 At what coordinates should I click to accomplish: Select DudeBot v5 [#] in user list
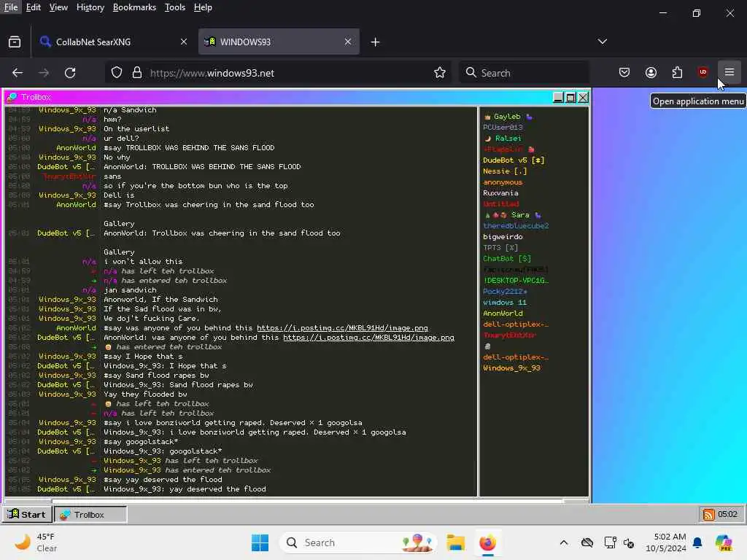pos(514,160)
